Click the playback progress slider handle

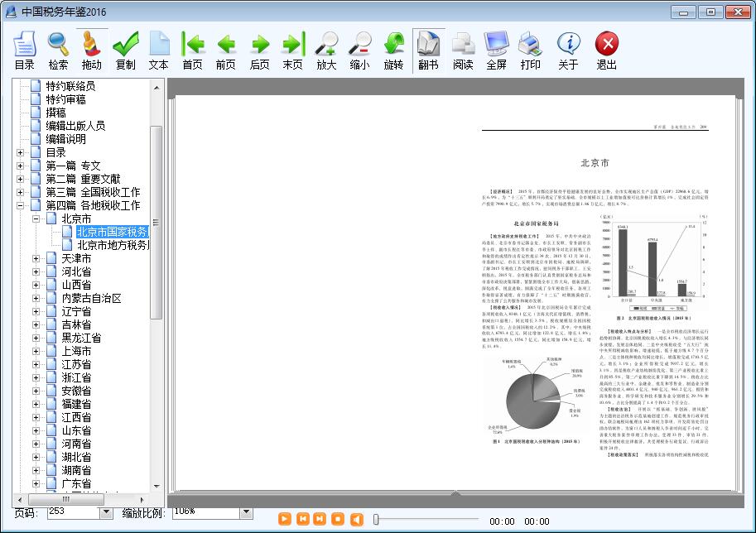pyautogui.click(x=376, y=519)
